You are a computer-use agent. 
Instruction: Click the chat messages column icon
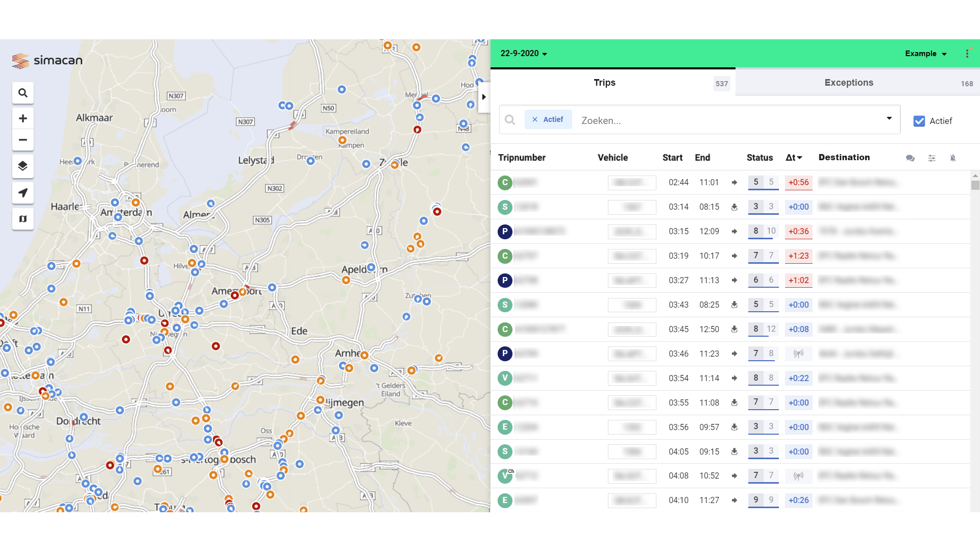pyautogui.click(x=910, y=158)
